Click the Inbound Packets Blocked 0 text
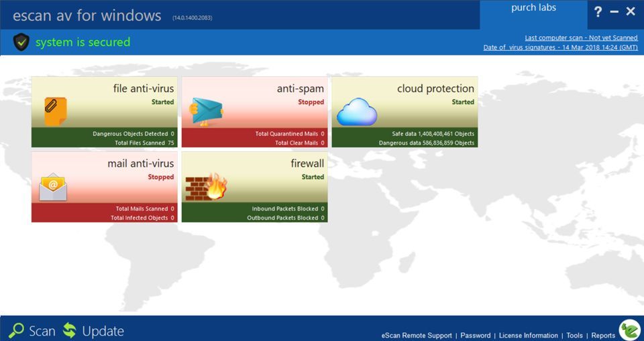The width and height of the screenshot is (644, 341). pyautogui.click(x=288, y=209)
